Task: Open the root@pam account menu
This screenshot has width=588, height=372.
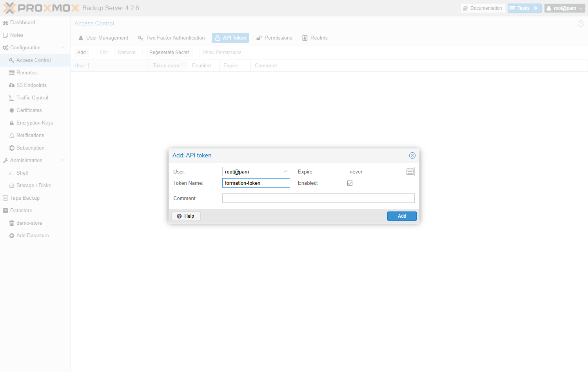Action: (565, 8)
